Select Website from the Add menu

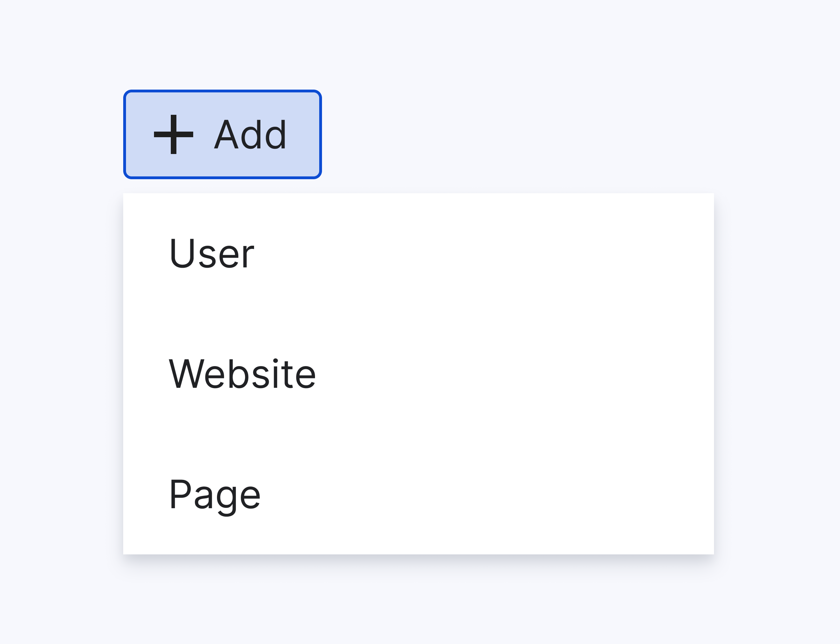[x=242, y=374]
